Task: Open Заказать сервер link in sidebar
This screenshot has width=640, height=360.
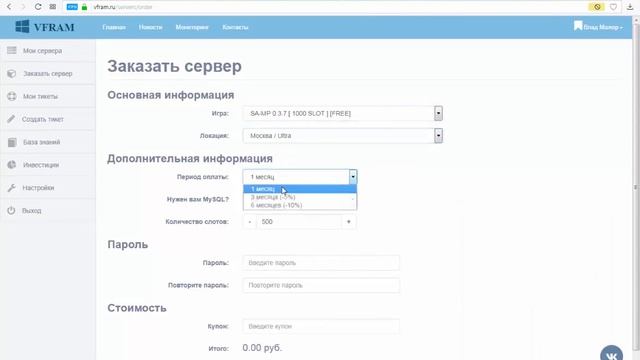Action: click(x=48, y=74)
